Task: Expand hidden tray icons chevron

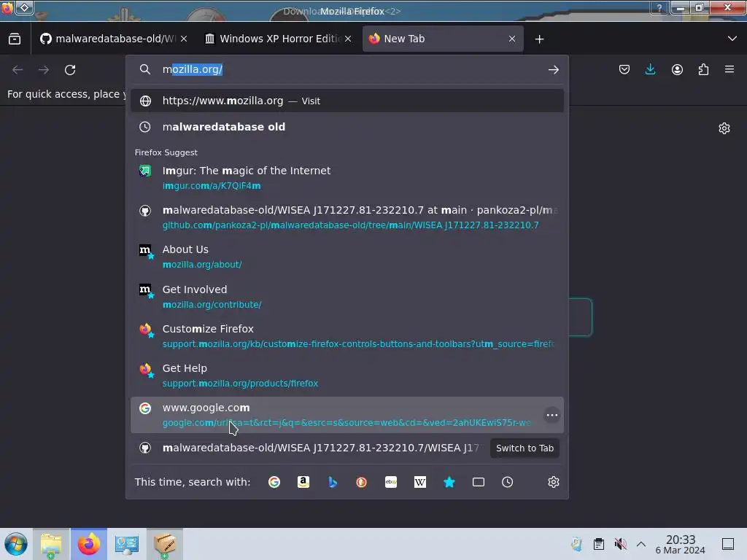Action: click(x=641, y=544)
